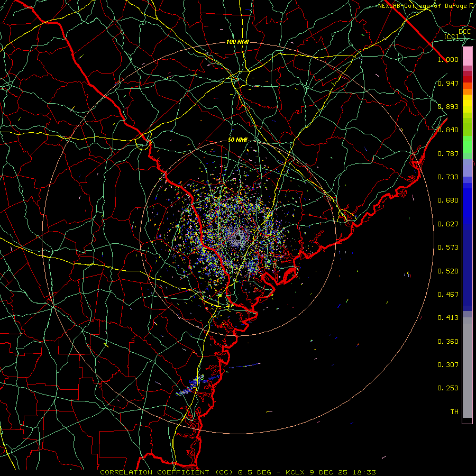
Task: Click the 0.253 scale value
Action: pos(448,388)
